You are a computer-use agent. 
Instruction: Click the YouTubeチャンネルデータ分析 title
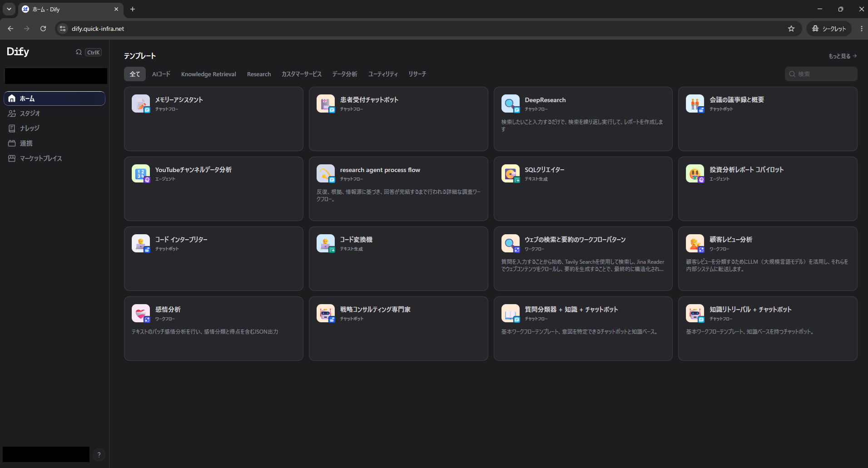[193, 170]
